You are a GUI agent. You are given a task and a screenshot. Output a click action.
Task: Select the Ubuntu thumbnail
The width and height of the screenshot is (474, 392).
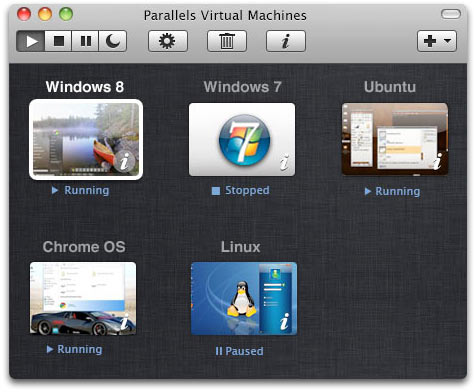point(395,139)
